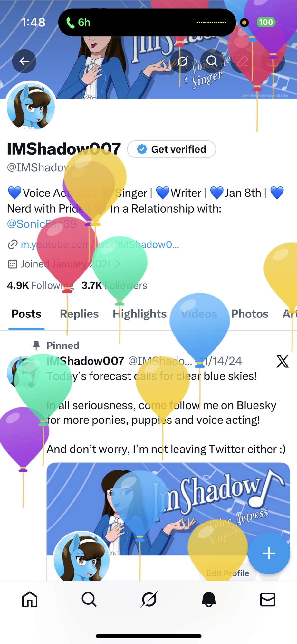View the 3.7K Followers list

click(x=114, y=285)
